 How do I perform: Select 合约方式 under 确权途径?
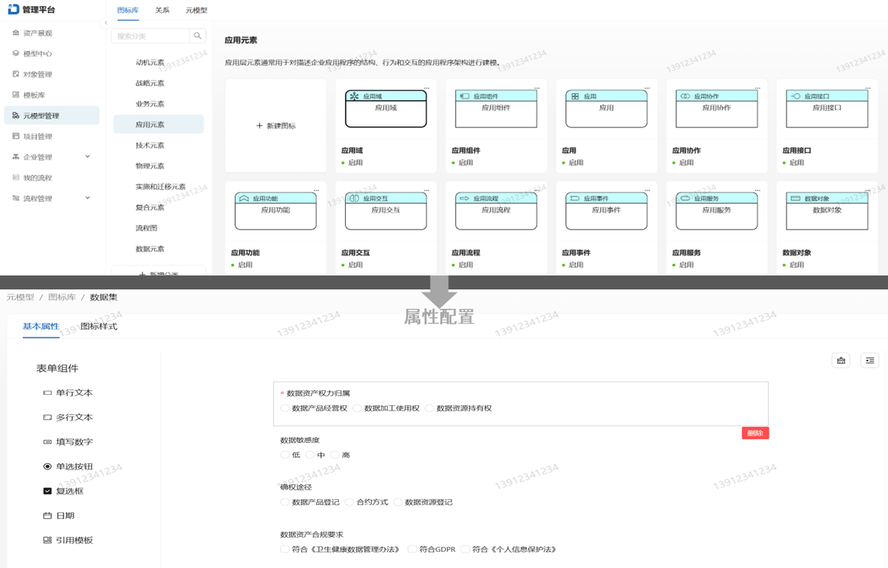pyautogui.click(x=349, y=502)
